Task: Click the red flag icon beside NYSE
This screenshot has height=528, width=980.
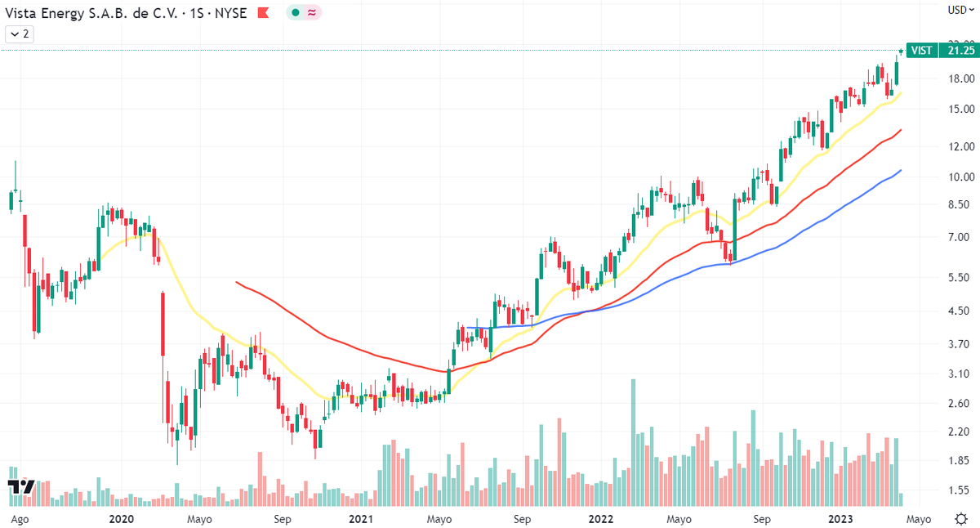Action: tap(262, 12)
